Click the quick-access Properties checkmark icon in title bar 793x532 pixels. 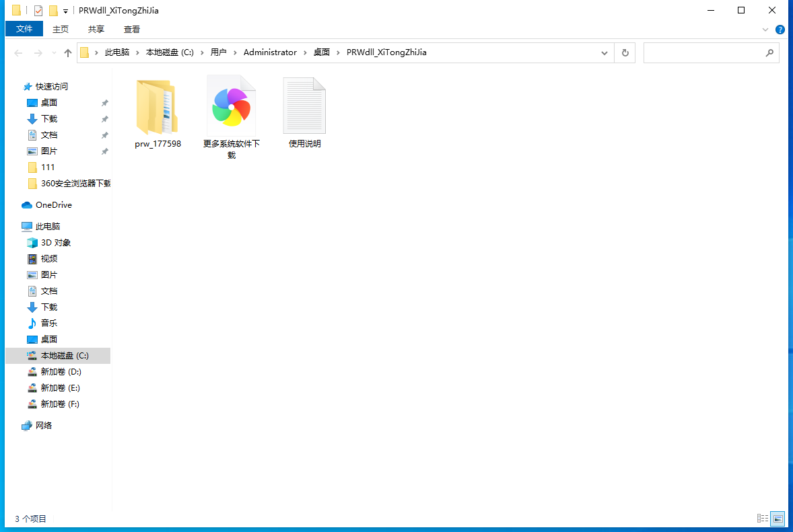[38, 10]
